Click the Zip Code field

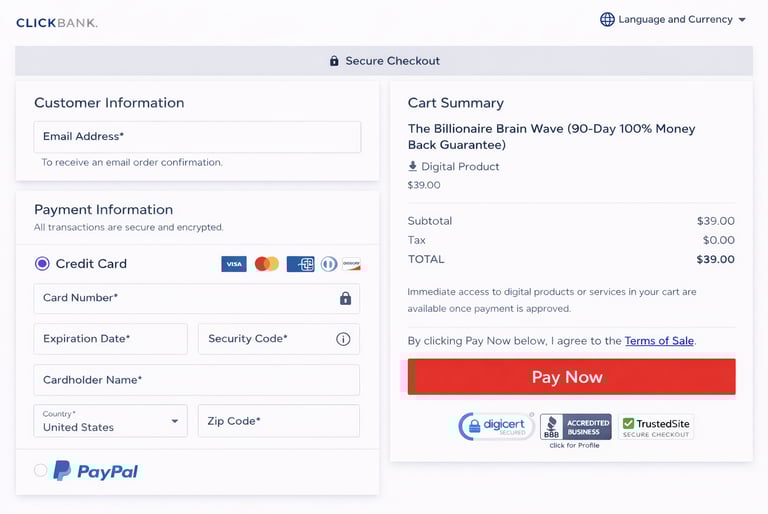pos(278,421)
